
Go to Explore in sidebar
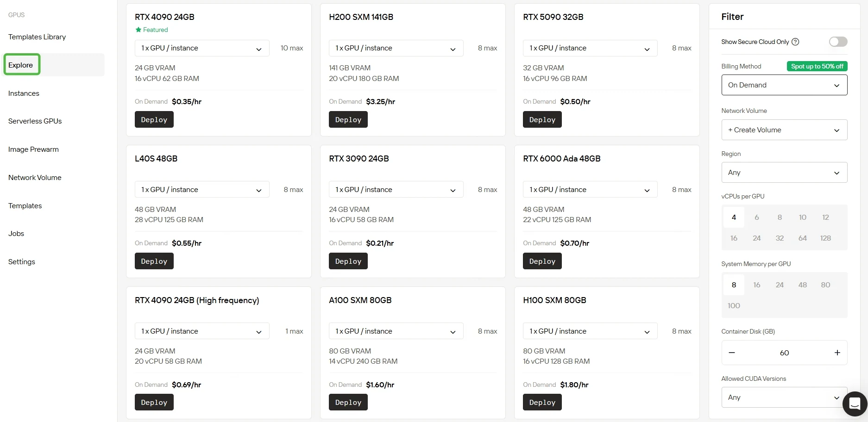[x=21, y=65]
